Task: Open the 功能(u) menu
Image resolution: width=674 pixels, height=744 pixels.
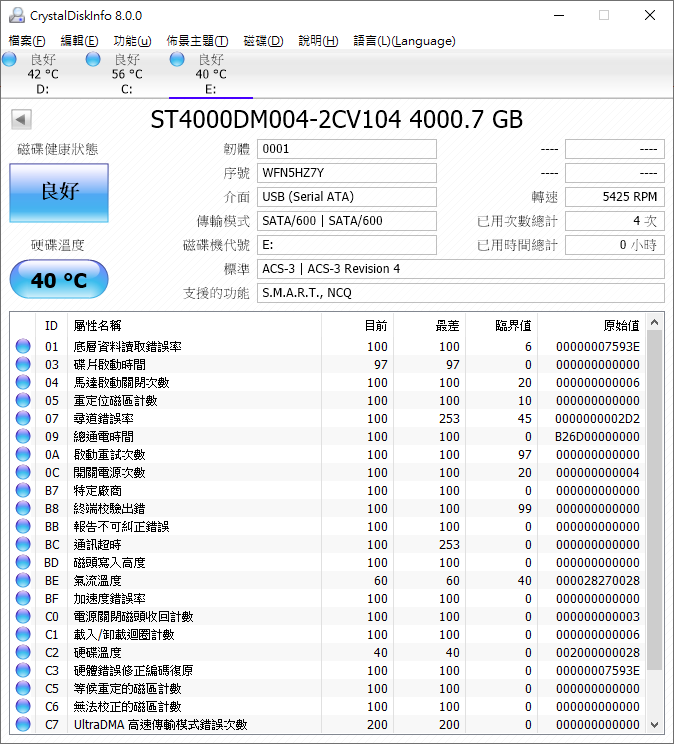Action: (132, 41)
